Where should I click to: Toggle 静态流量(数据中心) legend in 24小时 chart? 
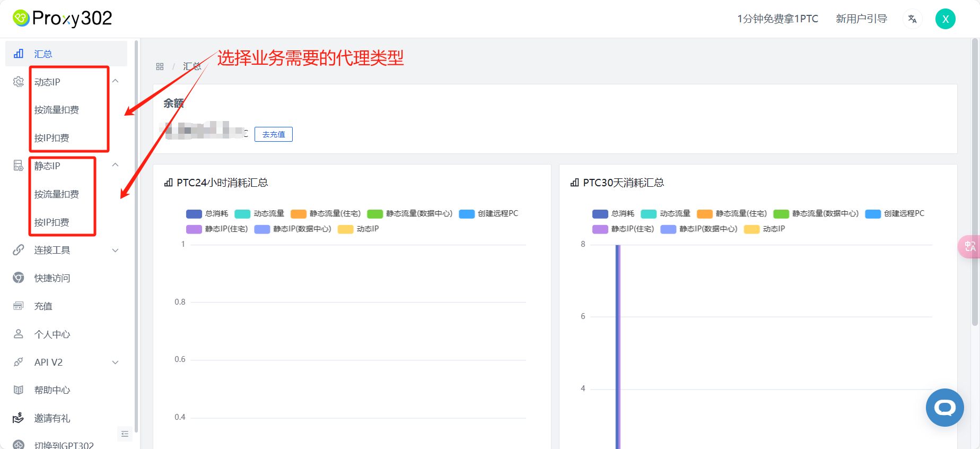point(410,213)
